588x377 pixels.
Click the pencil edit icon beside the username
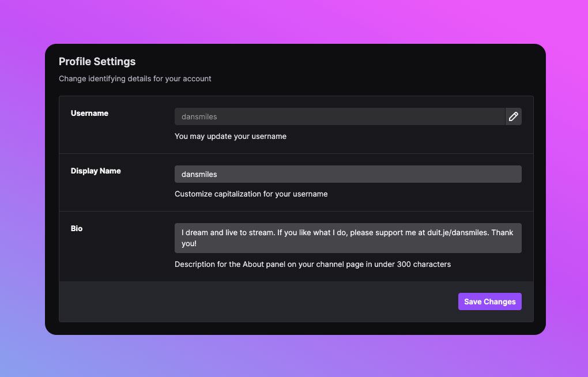513,116
